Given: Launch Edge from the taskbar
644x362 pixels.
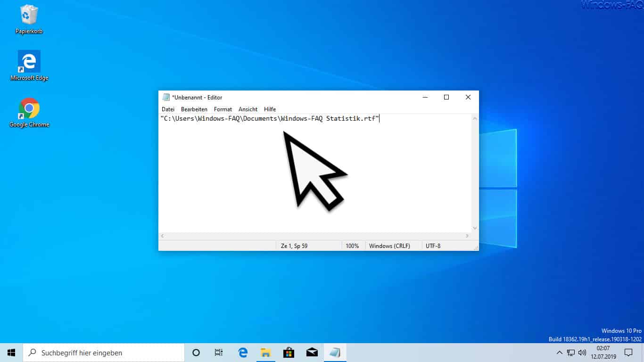Looking at the screenshot, I should click(x=243, y=353).
